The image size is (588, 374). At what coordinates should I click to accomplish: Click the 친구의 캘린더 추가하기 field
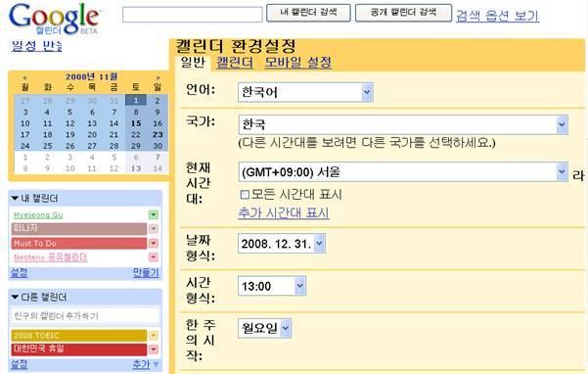coord(85,316)
